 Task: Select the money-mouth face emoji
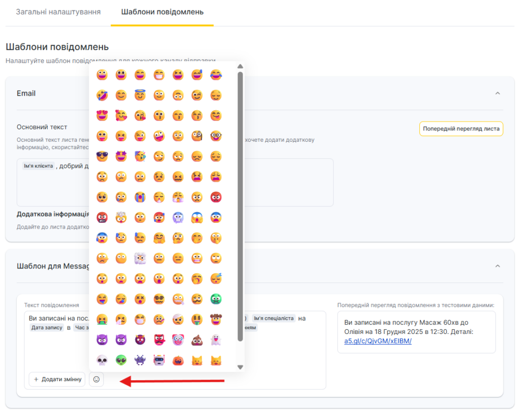point(197,319)
